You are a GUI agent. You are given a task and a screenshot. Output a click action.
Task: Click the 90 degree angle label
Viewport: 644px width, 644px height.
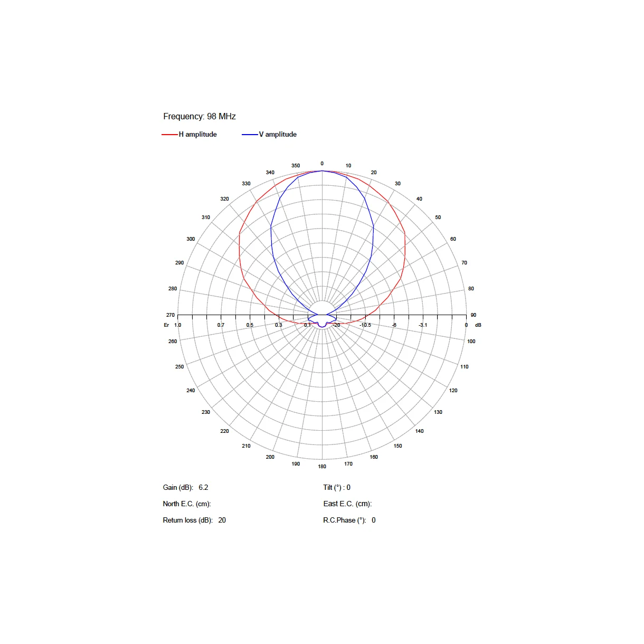(473, 315)
